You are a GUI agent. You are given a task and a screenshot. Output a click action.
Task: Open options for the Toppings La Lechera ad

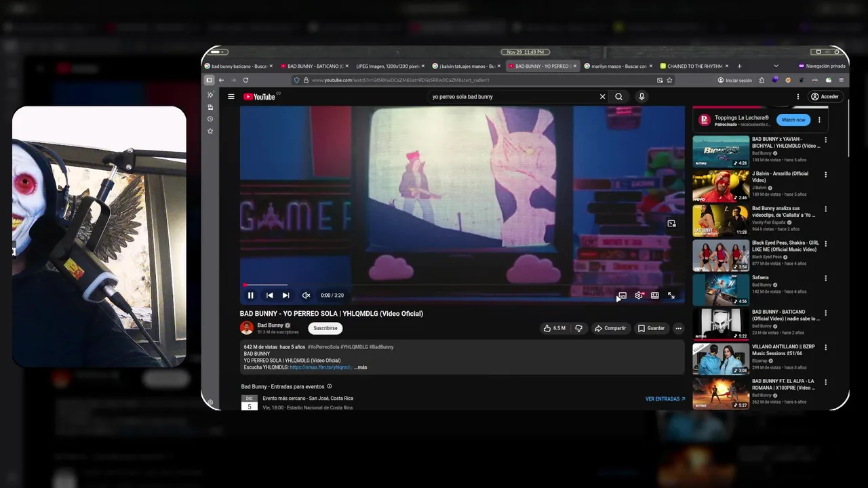pyautogui.click(x=819, y=120)
